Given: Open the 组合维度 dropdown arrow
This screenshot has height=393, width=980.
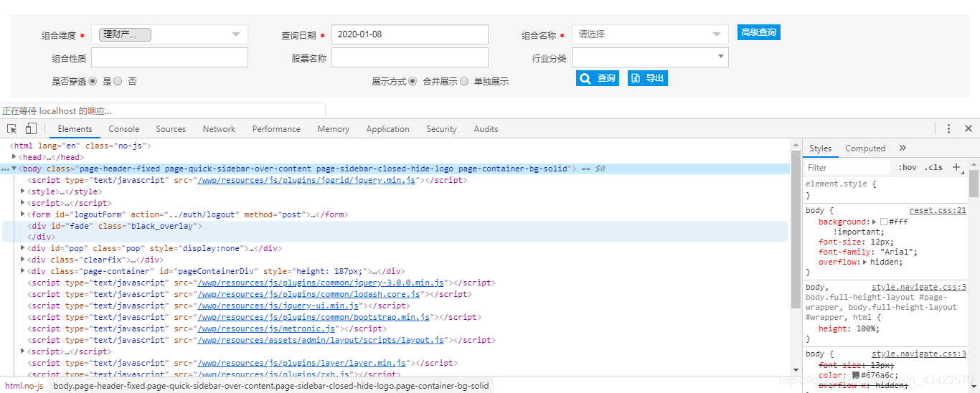Looking at the screenshot, I should pos(236,34).
